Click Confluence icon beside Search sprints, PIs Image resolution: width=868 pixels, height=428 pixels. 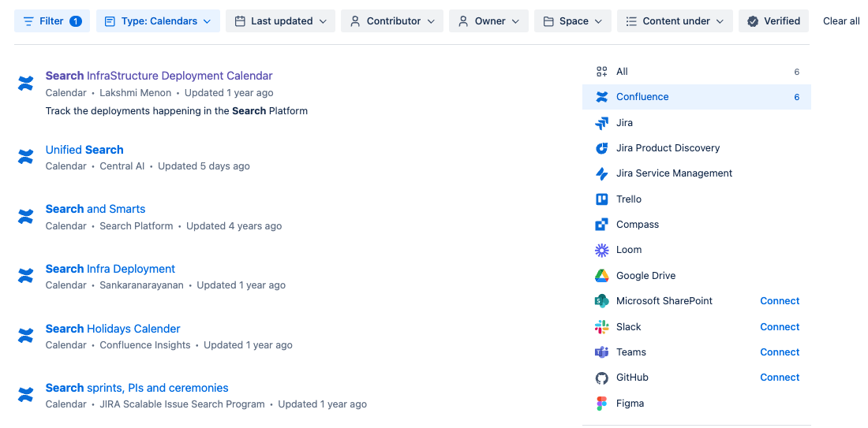point(25,395)
